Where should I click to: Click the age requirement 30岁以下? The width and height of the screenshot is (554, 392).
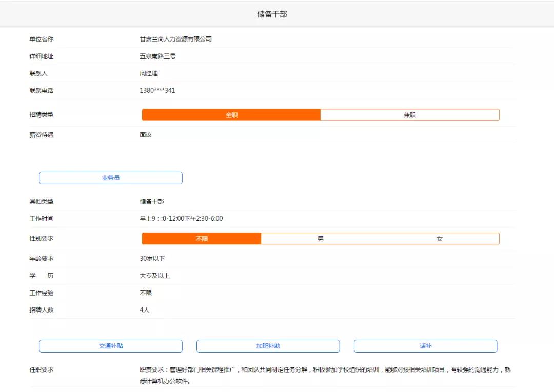152,258
